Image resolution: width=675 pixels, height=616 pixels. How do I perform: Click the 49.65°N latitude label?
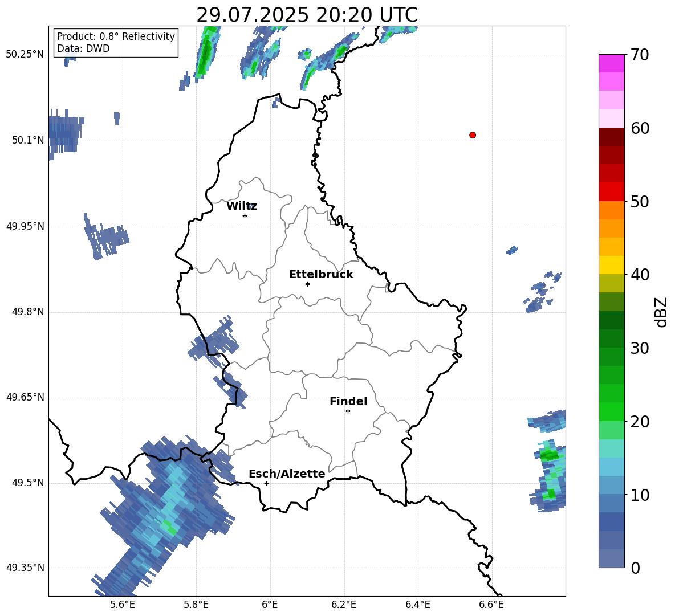(x=25, y=397)
